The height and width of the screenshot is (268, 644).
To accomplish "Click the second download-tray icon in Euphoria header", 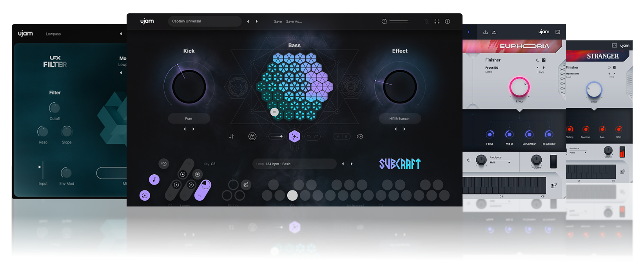I will tap(494, 32).
